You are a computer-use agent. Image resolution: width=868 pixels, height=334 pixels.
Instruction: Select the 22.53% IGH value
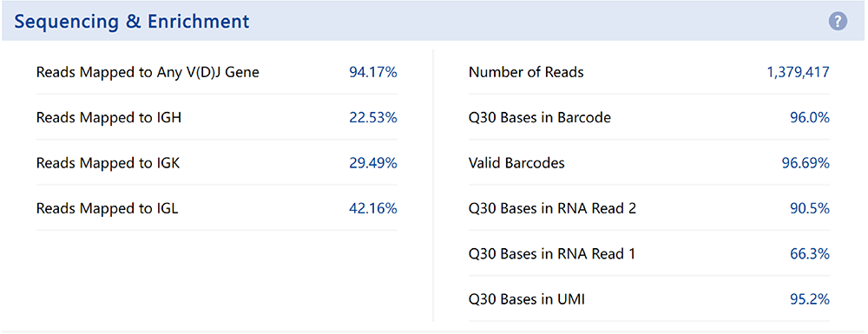click(373, 118)
